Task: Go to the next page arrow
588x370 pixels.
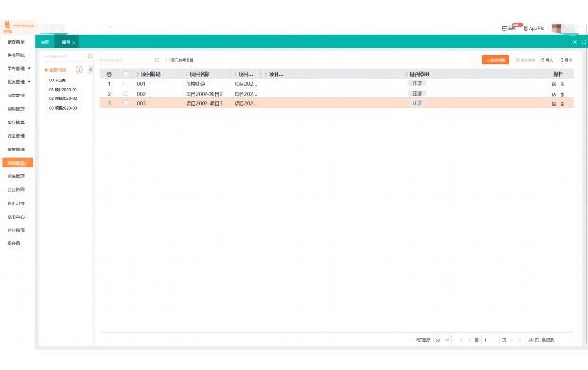Action: coord(511,340)
